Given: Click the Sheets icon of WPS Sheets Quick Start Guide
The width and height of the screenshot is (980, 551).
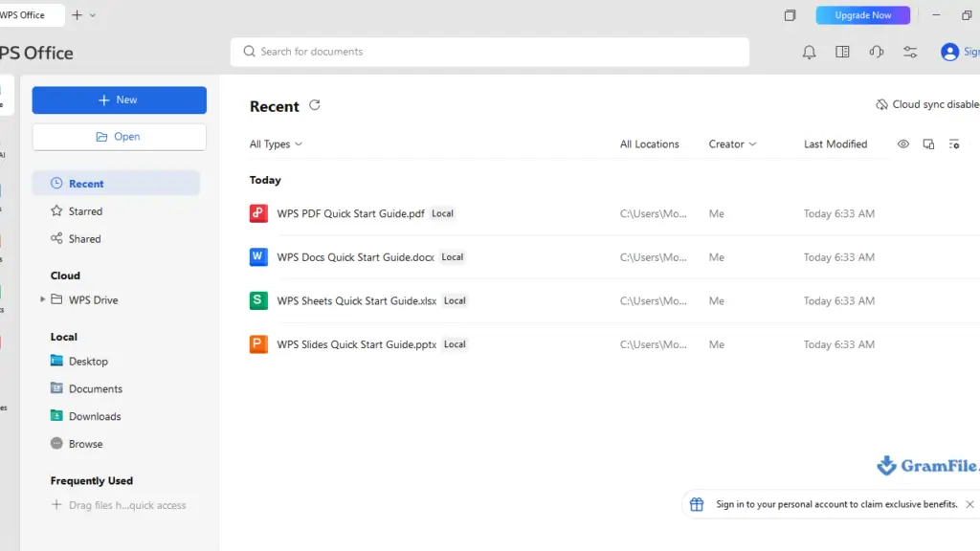Looking at the screenshot, I should point(258,301).
